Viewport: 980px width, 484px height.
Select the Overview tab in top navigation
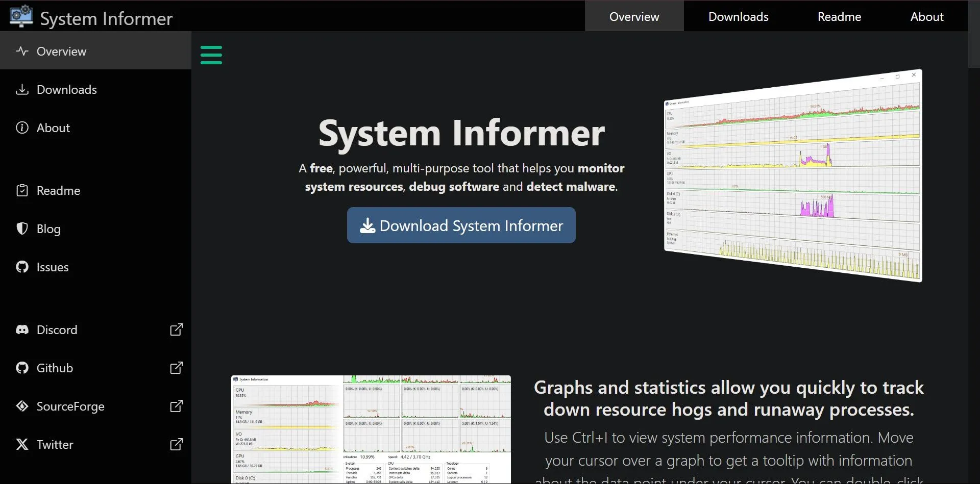(634, 16)
